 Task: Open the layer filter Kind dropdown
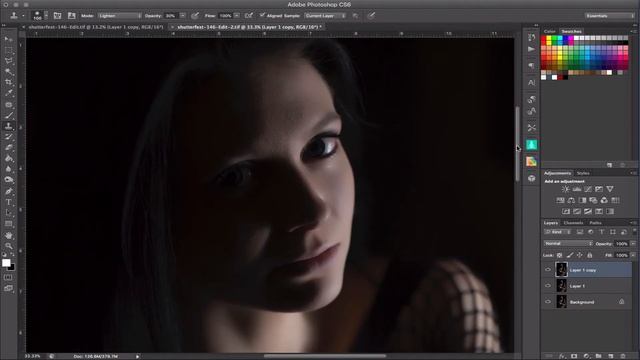pyautogui.click(x=558, y=232)
